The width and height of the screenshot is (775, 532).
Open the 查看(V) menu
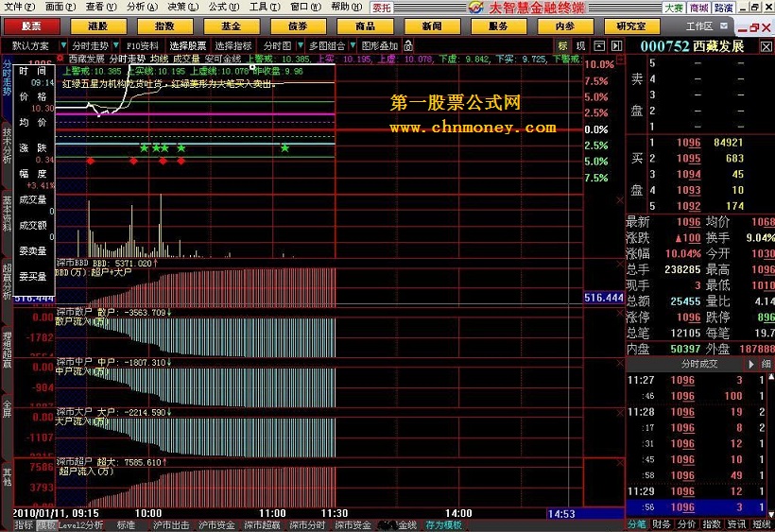pyautogui.click(x=101, y=7)
